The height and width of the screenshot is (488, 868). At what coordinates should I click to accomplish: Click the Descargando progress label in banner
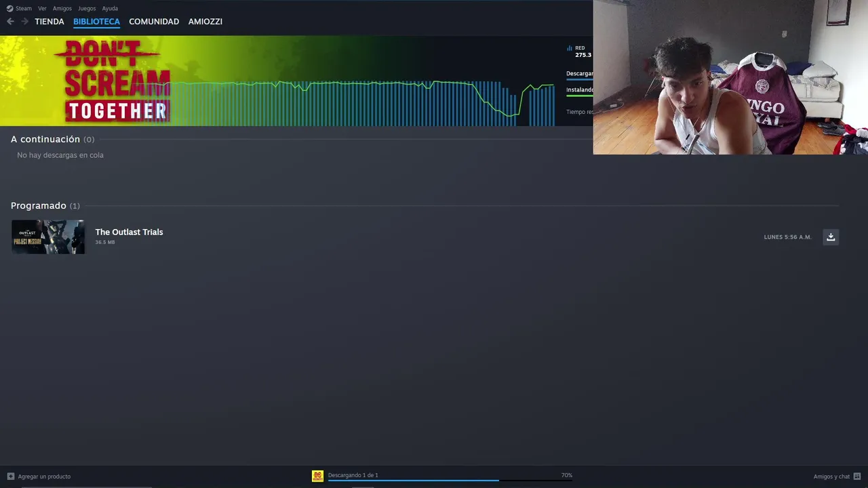click(x=580, y=73)
